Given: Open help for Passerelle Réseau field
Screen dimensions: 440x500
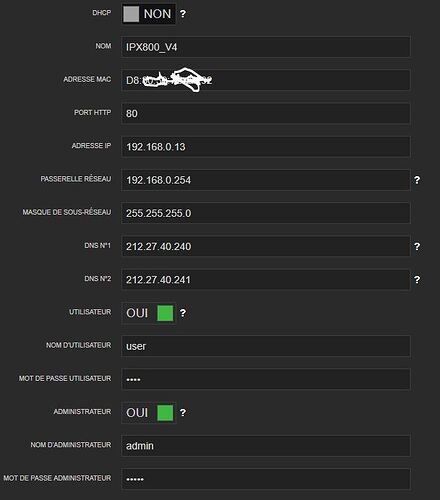Looking at the screenshot, I should tap(417, 180).
